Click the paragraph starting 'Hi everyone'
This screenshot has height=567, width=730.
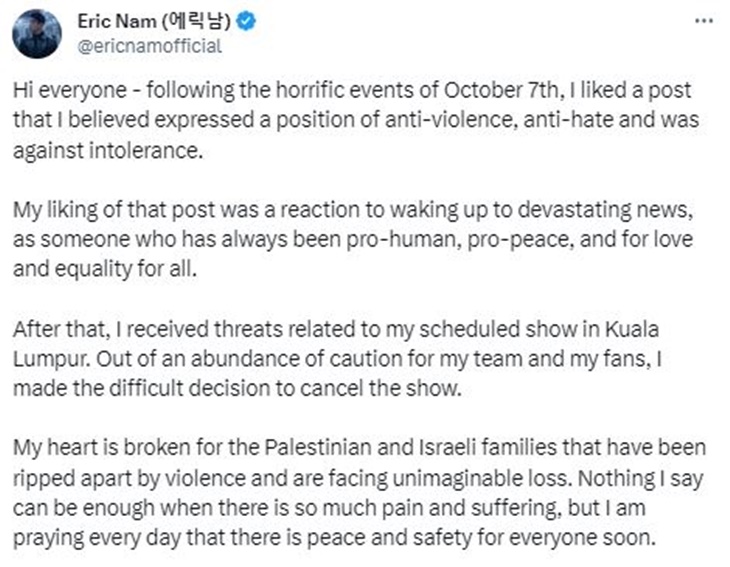click(x=356, y=120)
